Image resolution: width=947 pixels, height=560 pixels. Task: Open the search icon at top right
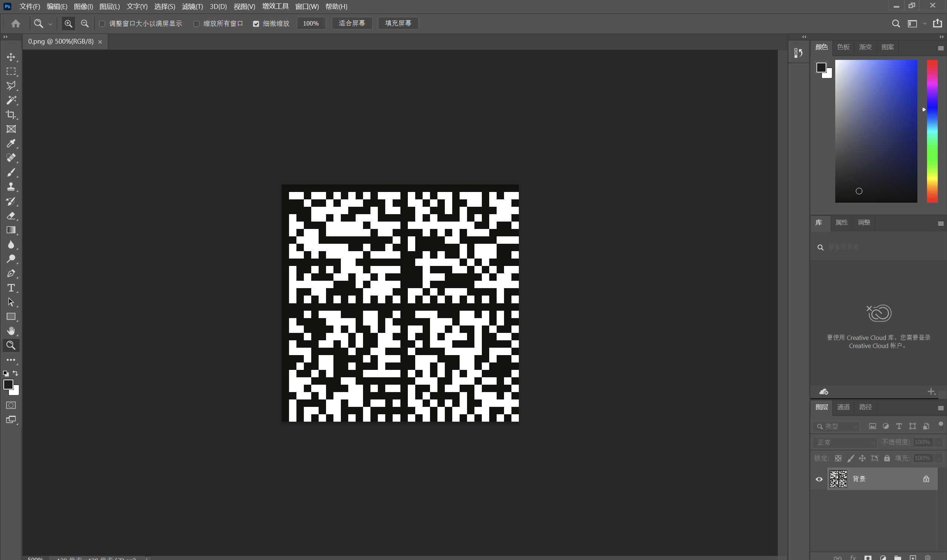click(x=896, y=23)
